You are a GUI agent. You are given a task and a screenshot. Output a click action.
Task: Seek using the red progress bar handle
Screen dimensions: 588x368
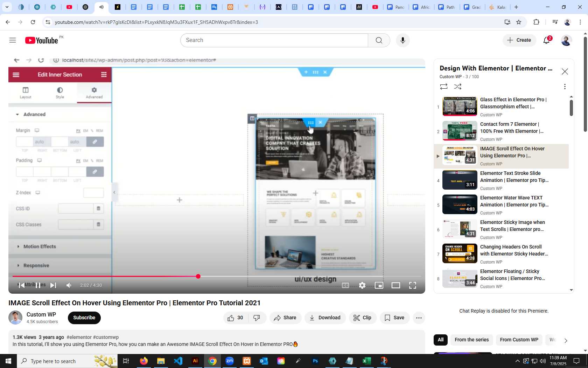[x=198, y=277]
